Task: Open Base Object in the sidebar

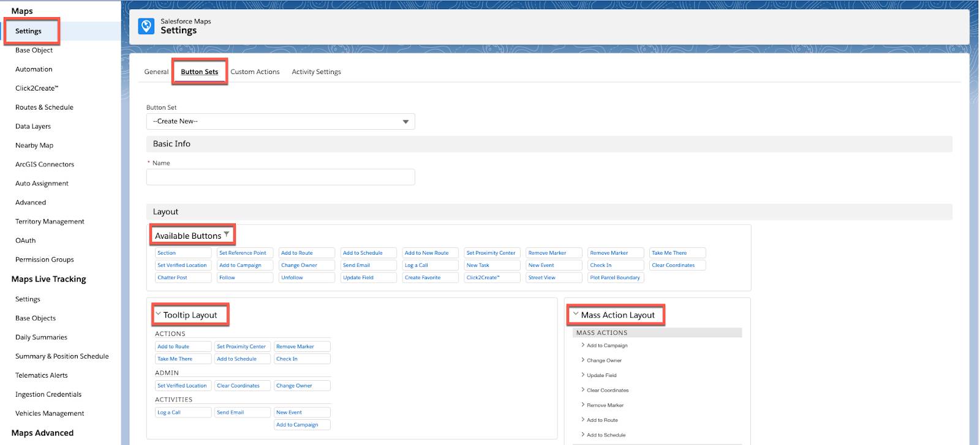Action: click(x=34, y=50)
